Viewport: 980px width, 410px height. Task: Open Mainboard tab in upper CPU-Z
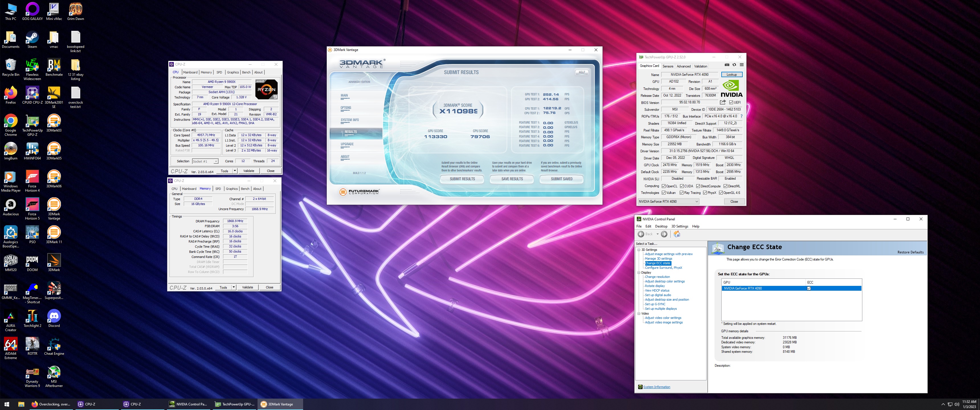pos(190,72)
